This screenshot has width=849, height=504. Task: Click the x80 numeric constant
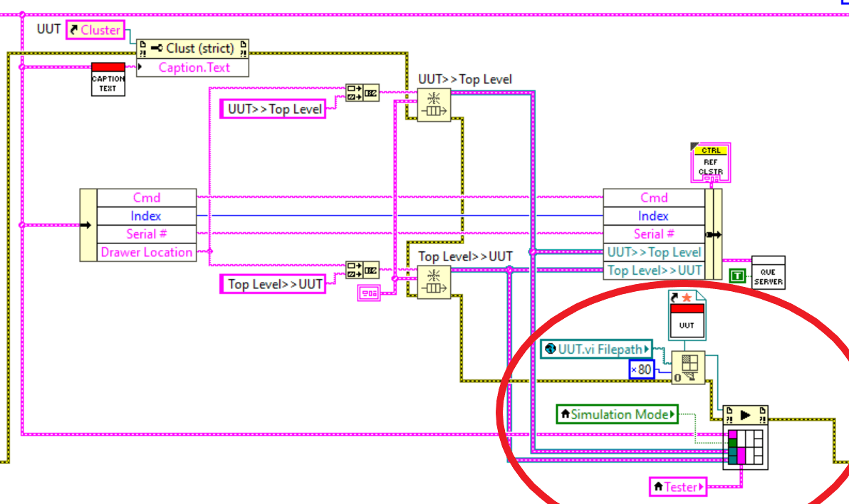(x=640, y=369)
